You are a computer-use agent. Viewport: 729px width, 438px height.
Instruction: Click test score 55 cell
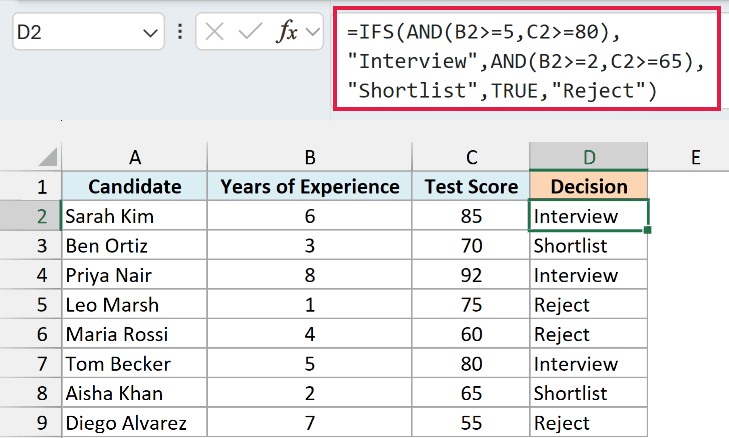pyautogui.click(x=471, y=423)
